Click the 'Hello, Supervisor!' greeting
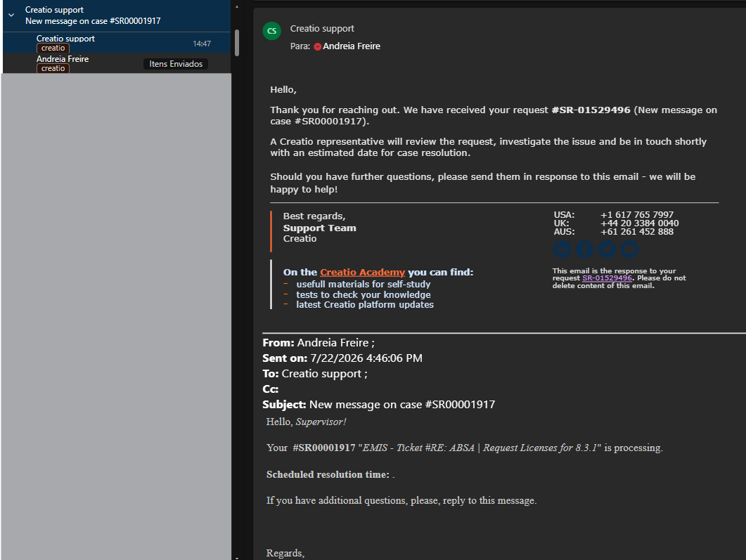The height and width of the screenshot is (560, 746). coord(306,422)
